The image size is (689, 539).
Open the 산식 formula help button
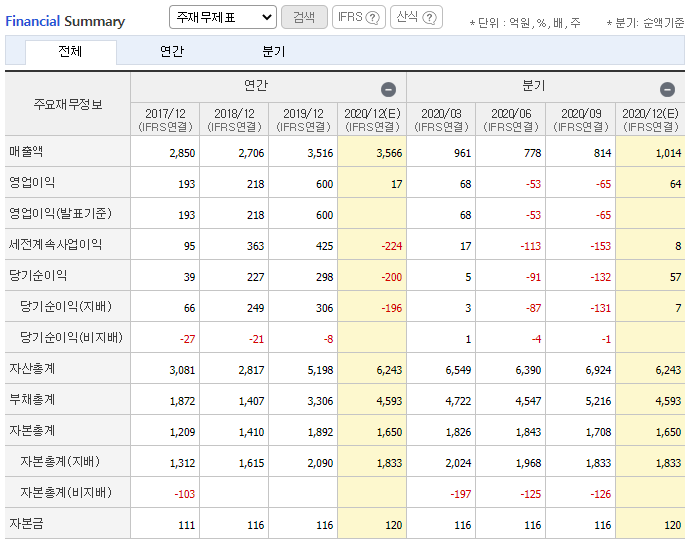click(416, 17)
